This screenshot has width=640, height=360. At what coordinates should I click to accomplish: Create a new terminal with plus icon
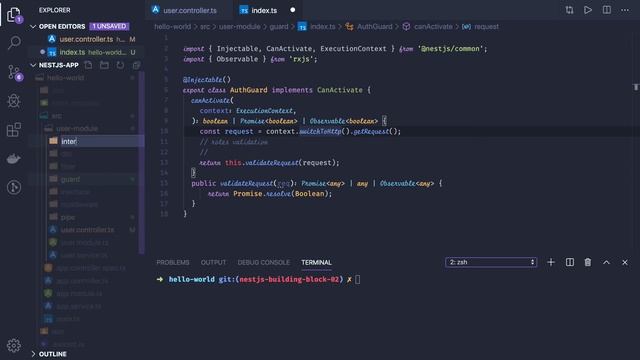551,262
